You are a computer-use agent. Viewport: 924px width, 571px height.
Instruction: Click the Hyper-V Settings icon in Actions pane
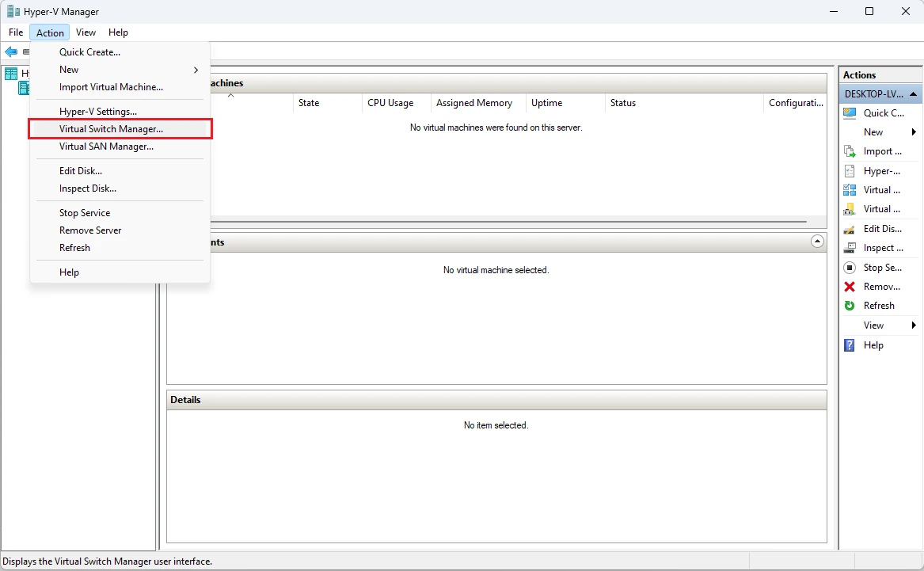(849, 171)
